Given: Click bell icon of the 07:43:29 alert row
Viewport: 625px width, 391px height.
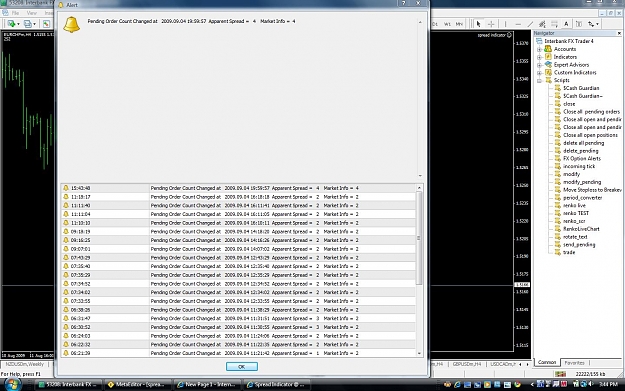Looking at the screenshot, I should click(x=66, y=257).
